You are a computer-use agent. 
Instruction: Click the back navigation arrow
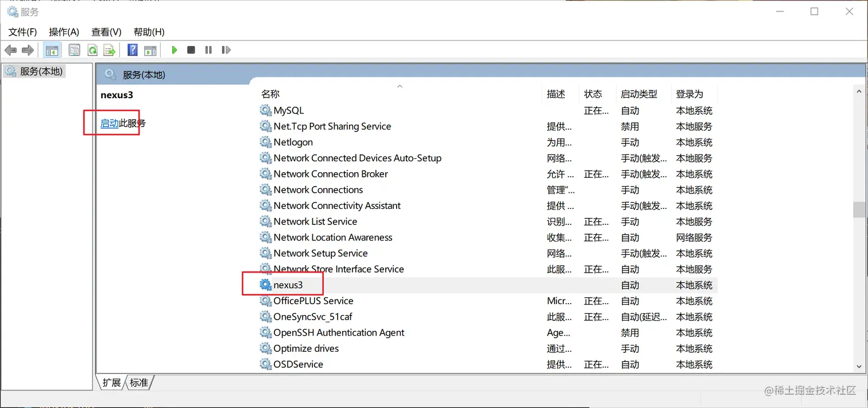click(x=10, y=50)
